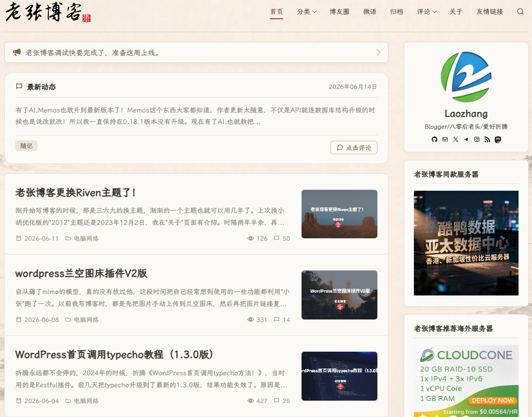Click the date 2026年06月14日
This screenshot has width=532, height=417.
(352, 86)
